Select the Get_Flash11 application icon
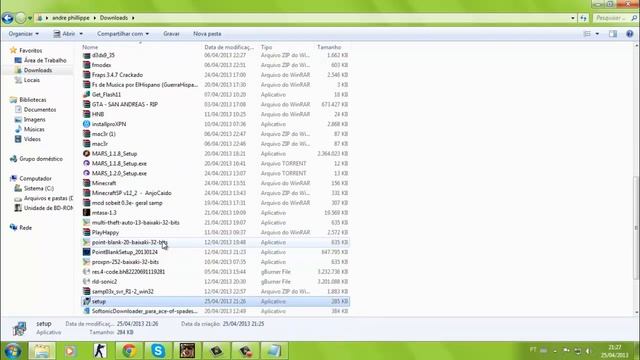This screenshot has width=640, height=360. 87,94
